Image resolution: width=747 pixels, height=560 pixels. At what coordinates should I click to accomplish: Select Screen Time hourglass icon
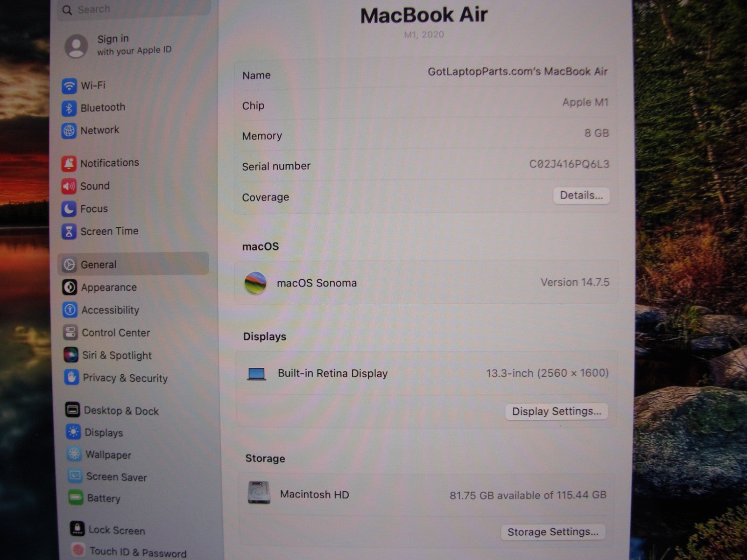tap(69, 231)
